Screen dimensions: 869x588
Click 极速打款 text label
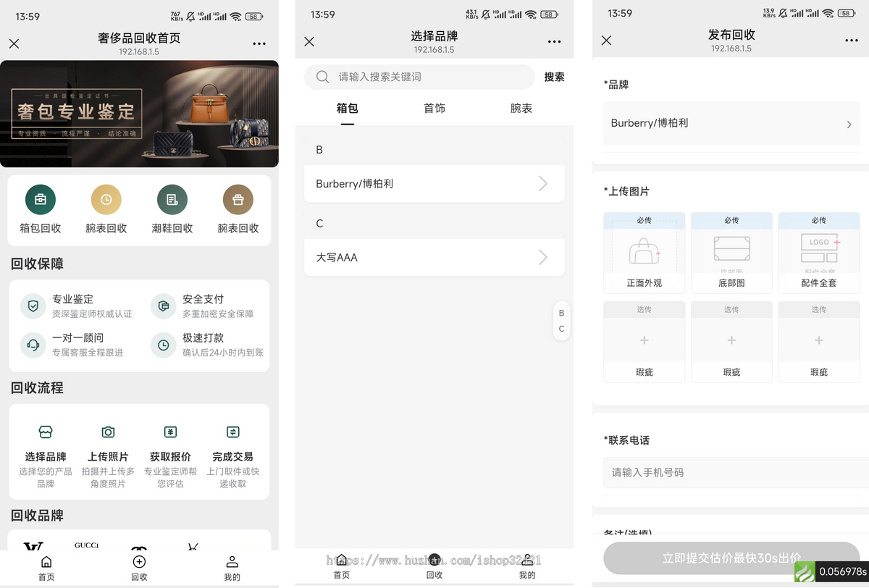coord(203,338)
